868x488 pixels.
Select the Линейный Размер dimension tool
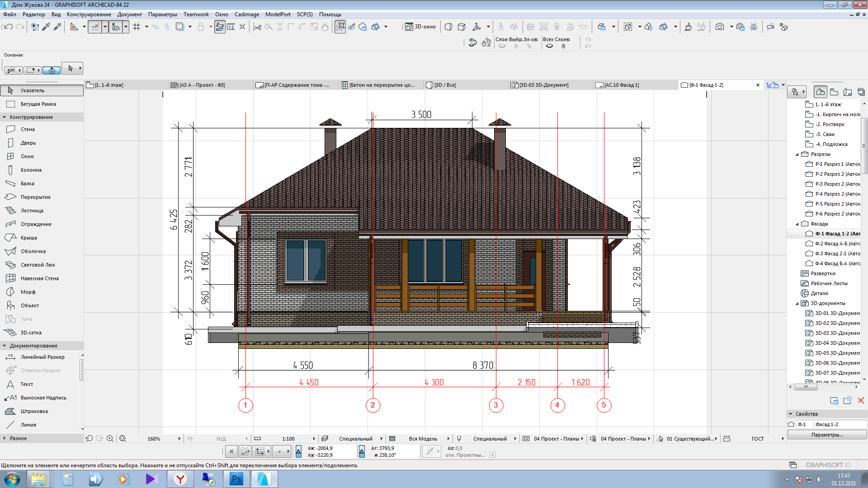[42, 357]
